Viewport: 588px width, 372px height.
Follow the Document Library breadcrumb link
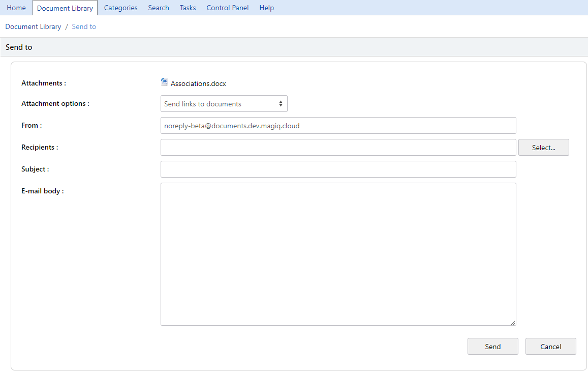point(33,26)
